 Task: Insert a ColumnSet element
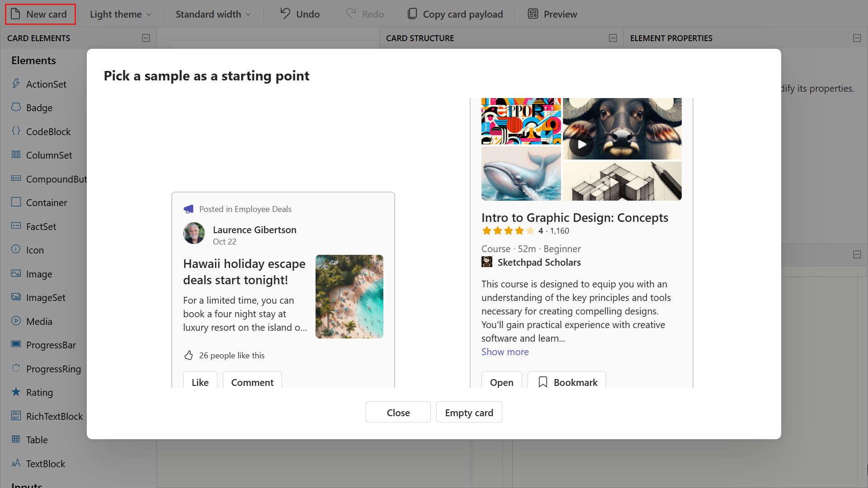49,155
